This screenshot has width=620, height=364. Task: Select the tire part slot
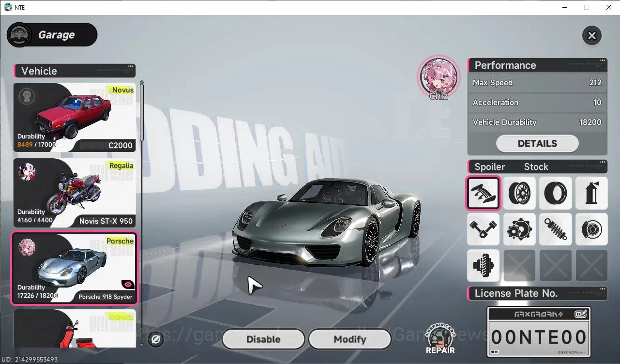[x=556, y=193]
